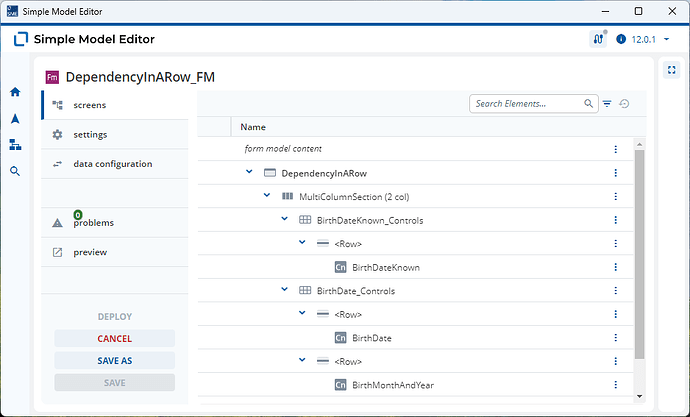Open the preview tab
690x417 pixels.
(x=115, y=252)
